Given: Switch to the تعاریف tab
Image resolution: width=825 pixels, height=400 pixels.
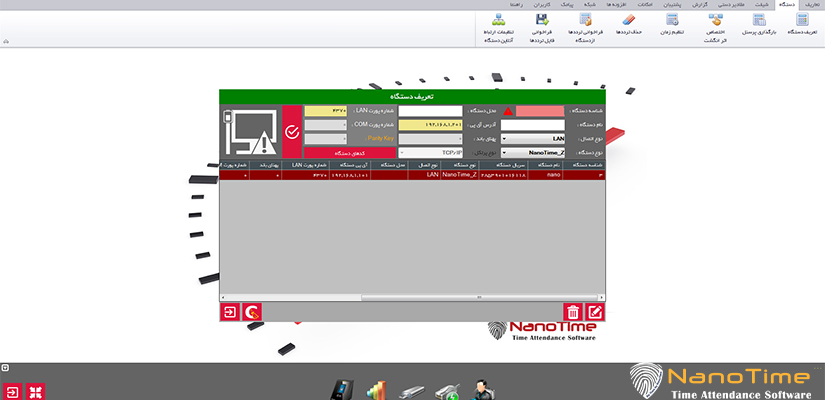Looking at the screenshot, I should (812, 4).
